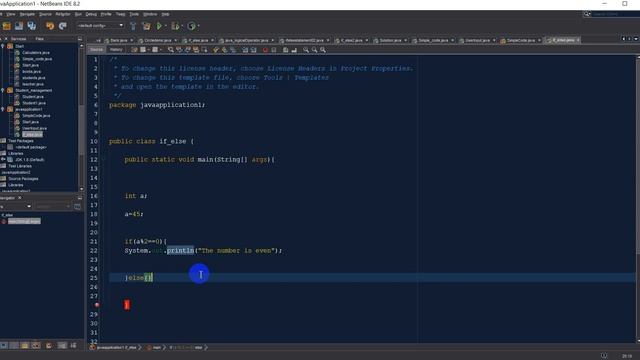
Task: Collapse the javaapplication1 package node
Action: coord(3,109)
